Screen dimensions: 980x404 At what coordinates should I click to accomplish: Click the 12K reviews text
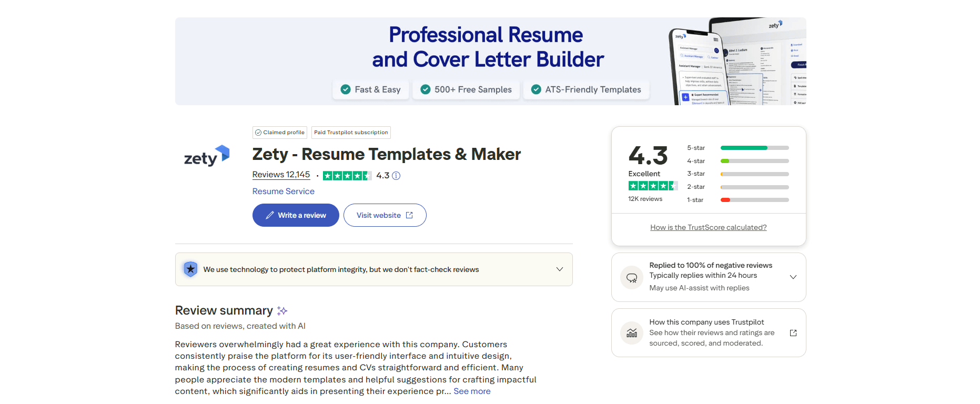pyautogui.click(x=645, y=199)
